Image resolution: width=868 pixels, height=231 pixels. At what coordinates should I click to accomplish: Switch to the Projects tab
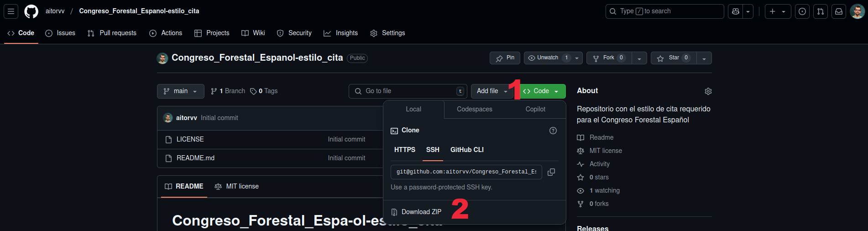(212, 33)
